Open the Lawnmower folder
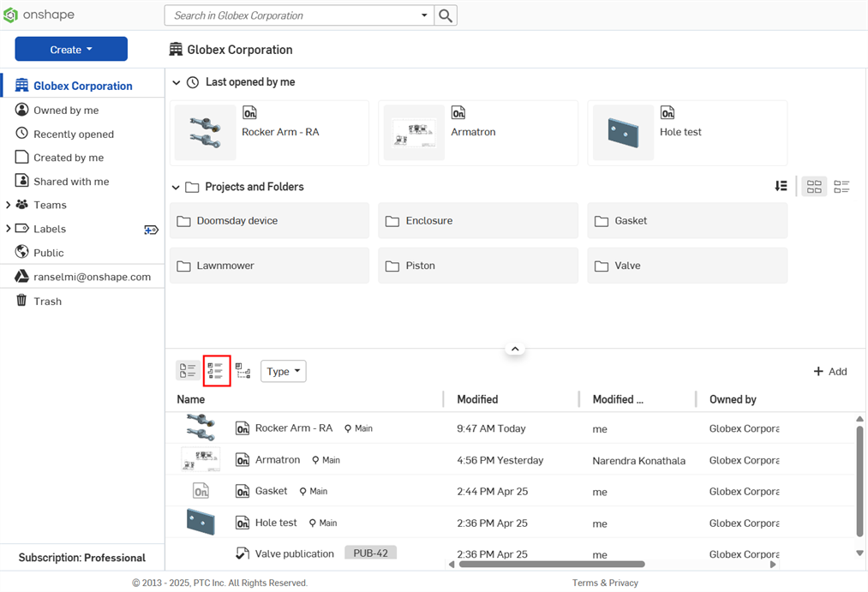 point(269,266)
